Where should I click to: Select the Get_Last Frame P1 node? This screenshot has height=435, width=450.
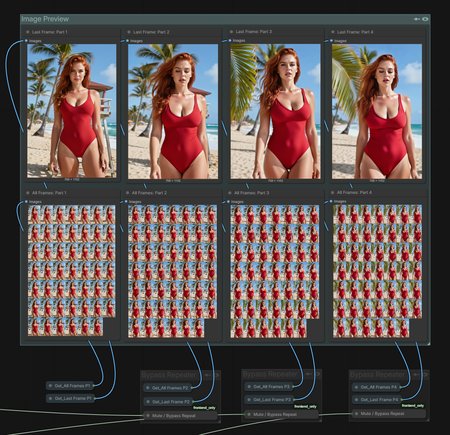70,398
